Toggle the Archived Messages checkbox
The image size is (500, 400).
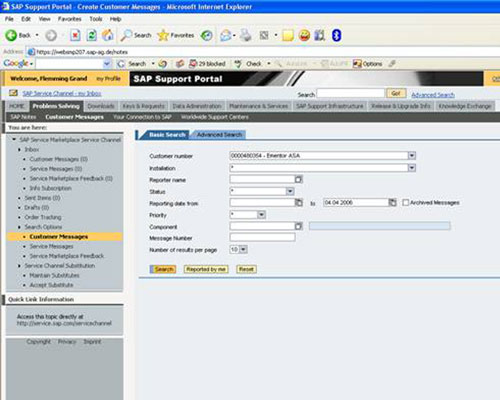pyautogui.click(x=406, y=202)
